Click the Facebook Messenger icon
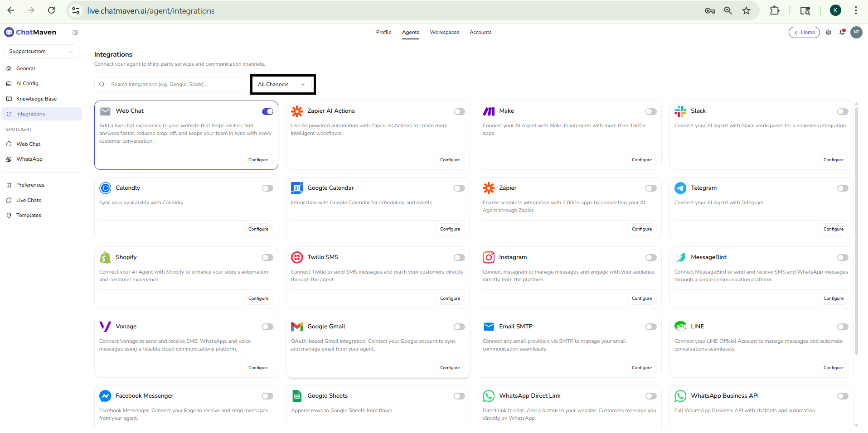 105,396
